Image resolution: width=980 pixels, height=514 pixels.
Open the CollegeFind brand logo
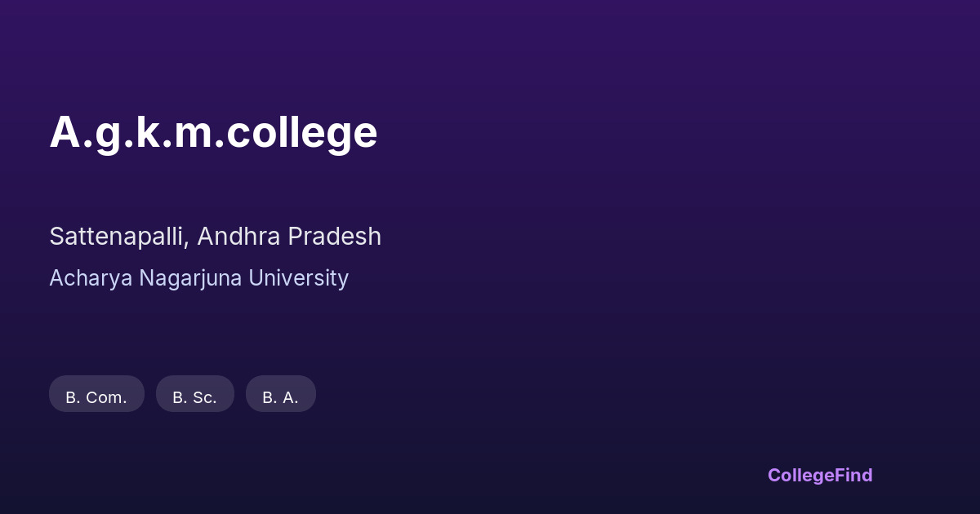[819, 475]
